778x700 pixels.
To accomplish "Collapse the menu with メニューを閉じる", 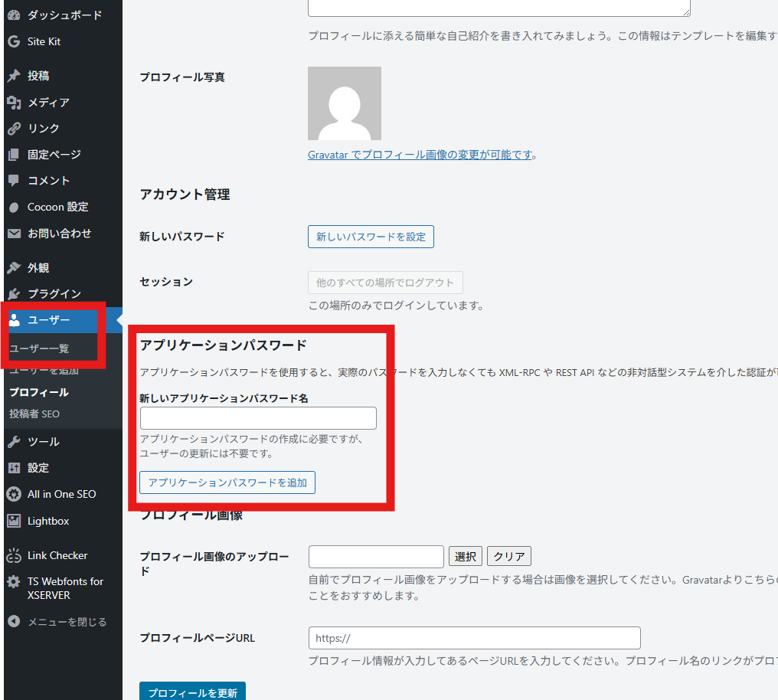I will 67,622.
